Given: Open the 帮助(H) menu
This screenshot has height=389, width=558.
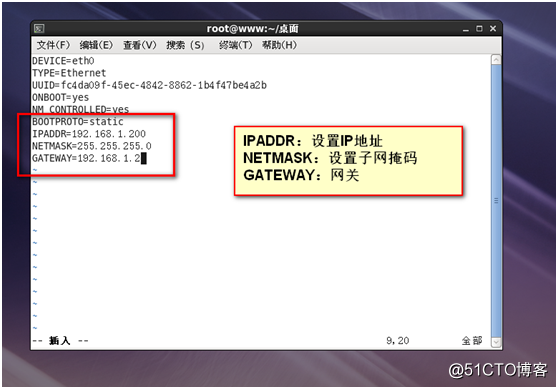Looking at the screenshot, I should click(279, 45).
